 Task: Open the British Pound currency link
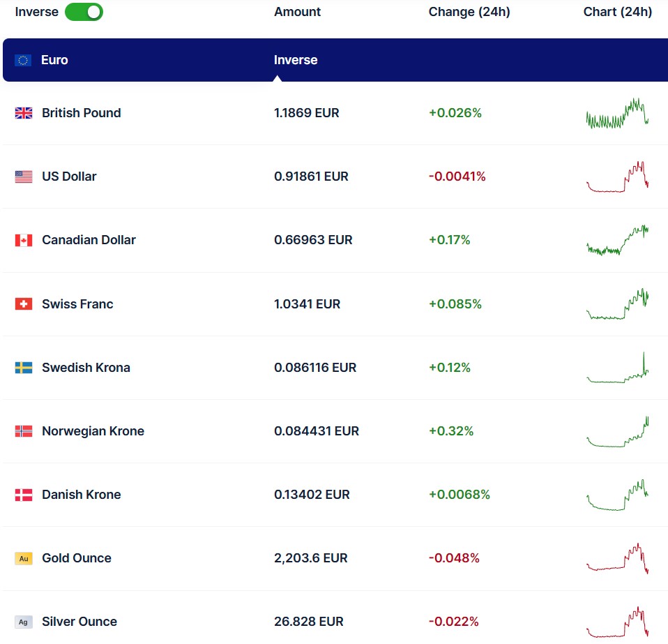point(81,113)
